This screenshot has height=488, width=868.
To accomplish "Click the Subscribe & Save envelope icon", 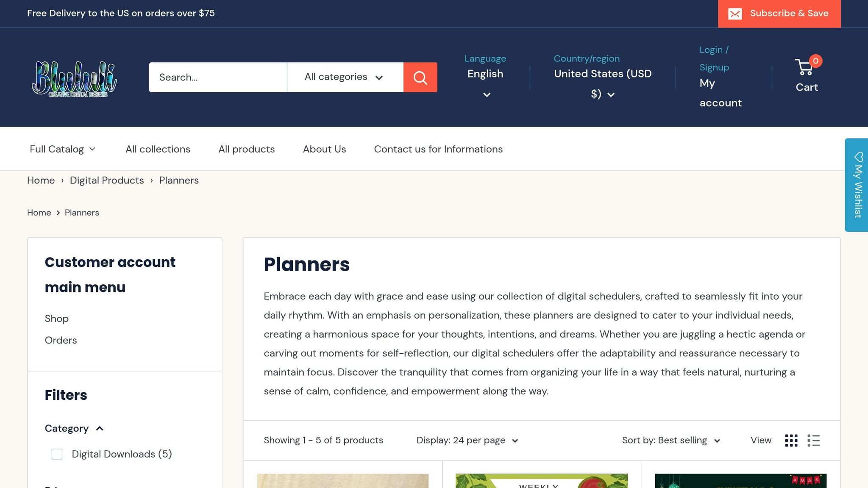I will pyautogui.click(x=735, y=14).
